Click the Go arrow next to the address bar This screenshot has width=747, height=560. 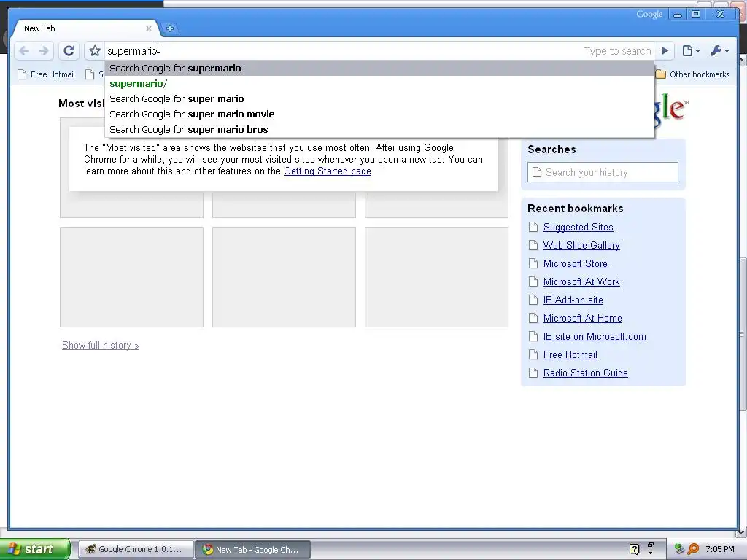(665, 51)
